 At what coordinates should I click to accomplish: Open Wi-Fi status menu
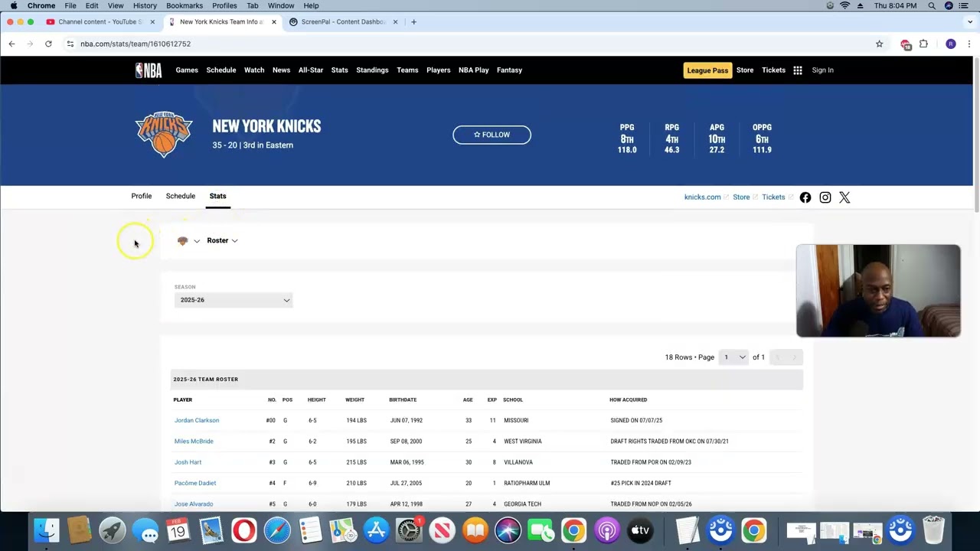point(845,5)
